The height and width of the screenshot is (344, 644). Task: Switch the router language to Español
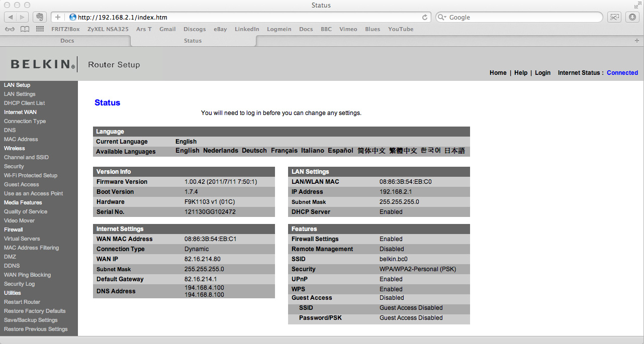click(x=341, y=151)
